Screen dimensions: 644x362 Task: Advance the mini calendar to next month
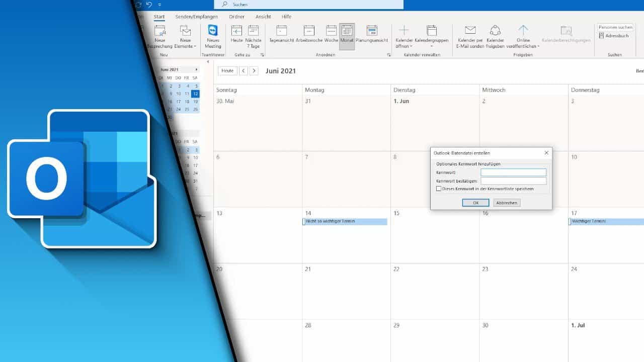pos(196,69)
